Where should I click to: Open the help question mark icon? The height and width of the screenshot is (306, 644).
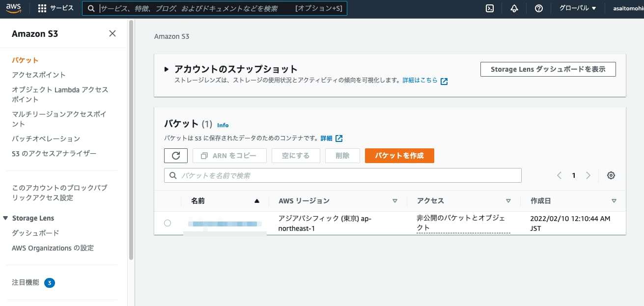(539, 8)
